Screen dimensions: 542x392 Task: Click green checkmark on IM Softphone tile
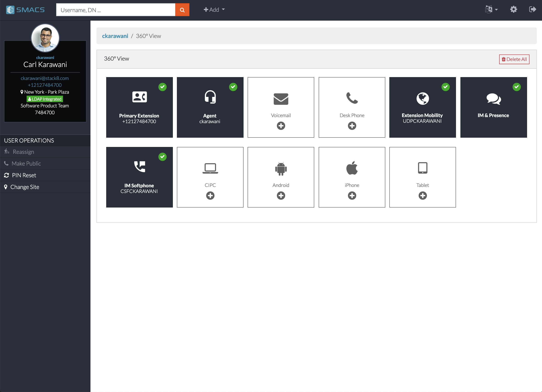point(163,157)
